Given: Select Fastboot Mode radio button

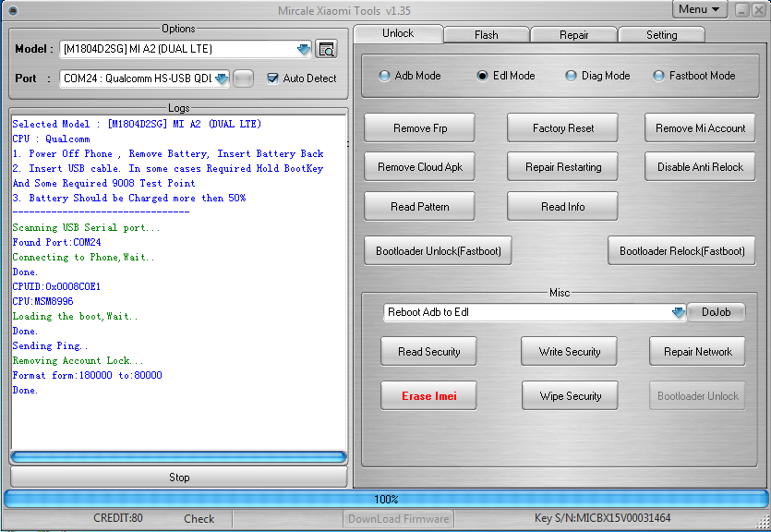Looking at the screenshot, I should (658, 76).
